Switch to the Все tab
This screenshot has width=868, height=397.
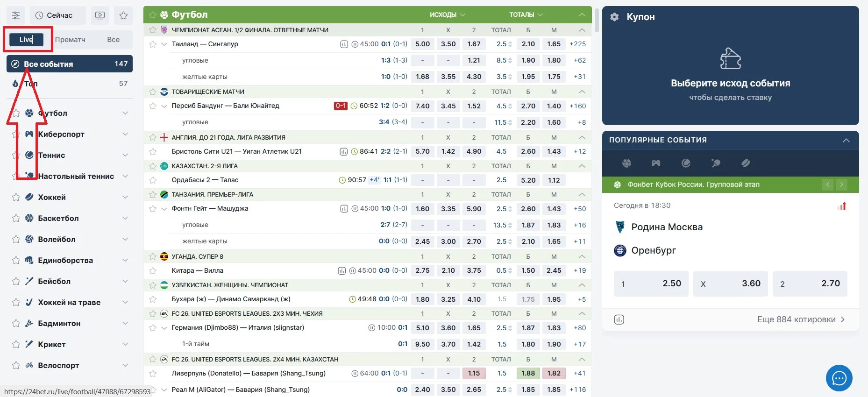click(113, 40)
